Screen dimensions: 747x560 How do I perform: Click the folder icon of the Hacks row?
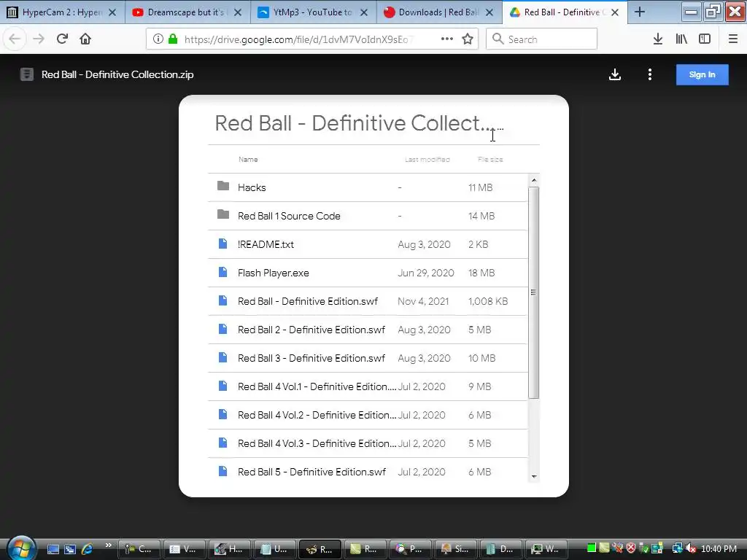click(223, 186)
